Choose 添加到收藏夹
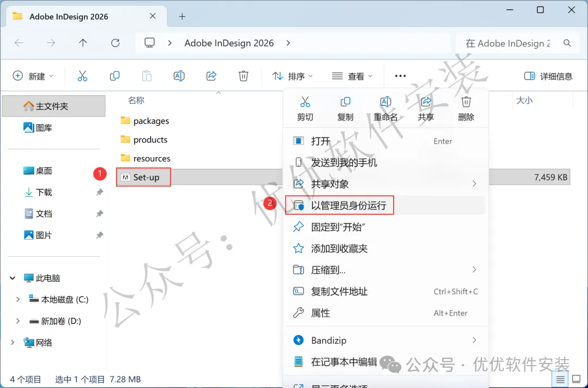Screen dimensions: 588x388 tap(385, 248)
